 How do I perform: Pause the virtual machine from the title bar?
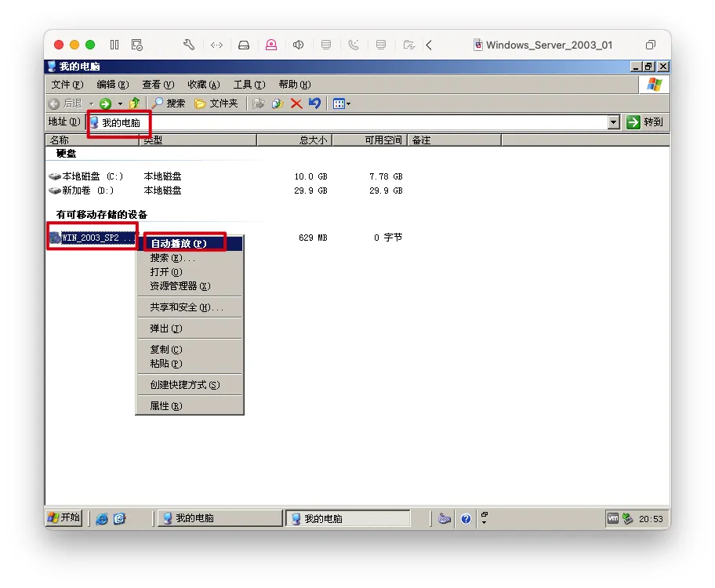tap(114, 45)
